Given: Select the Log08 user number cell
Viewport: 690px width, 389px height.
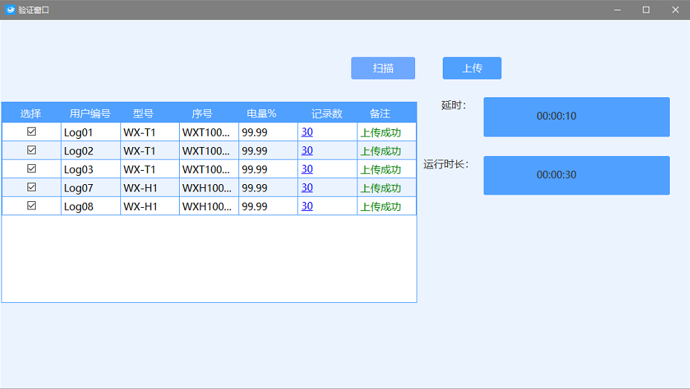Looking at the screenshot, I should tap(90, 206).
